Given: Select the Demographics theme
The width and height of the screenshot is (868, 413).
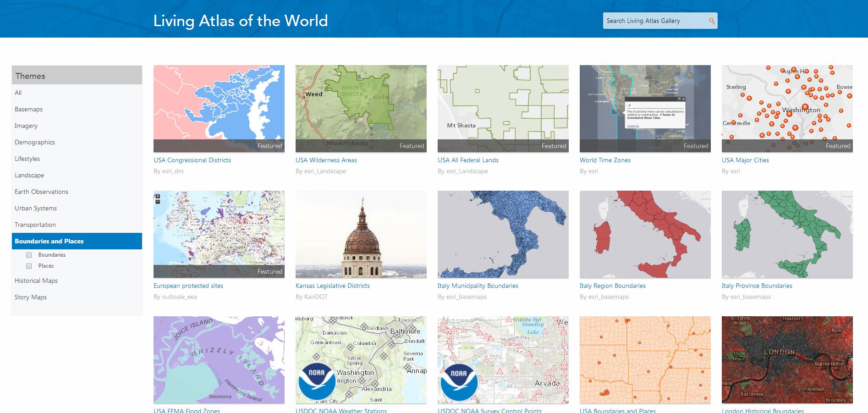Looking at the screenshot, I should coord(77,142).
